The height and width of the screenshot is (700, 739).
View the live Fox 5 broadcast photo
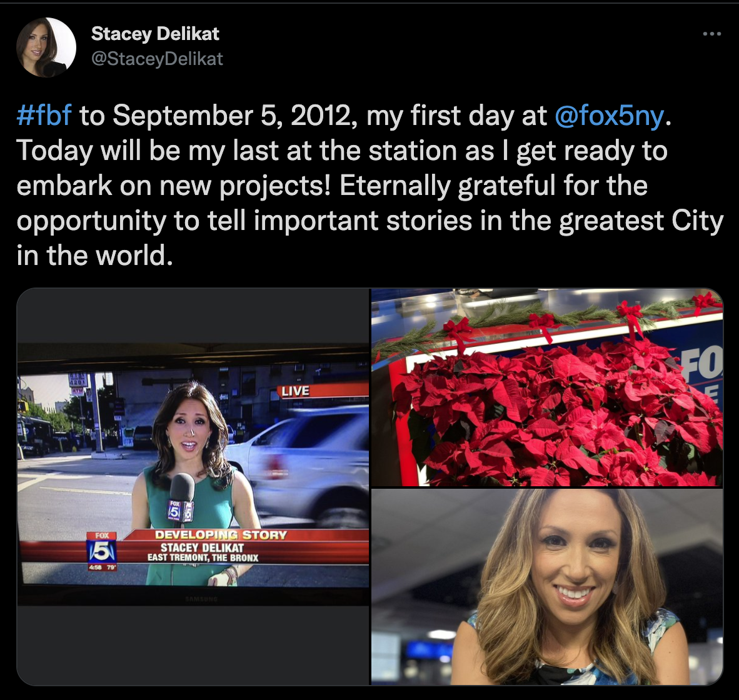193,486
